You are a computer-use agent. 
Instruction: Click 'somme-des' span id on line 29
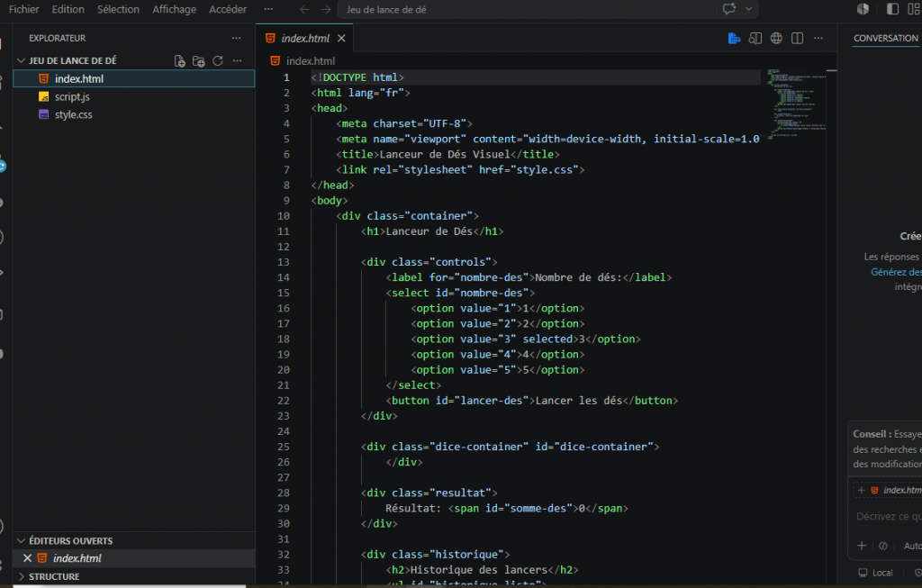pos(538,509)
